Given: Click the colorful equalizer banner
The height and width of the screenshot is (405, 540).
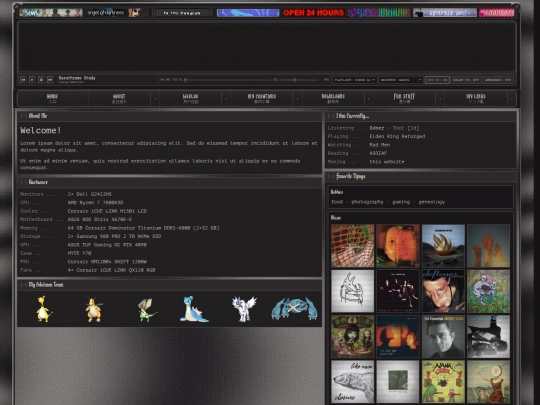Looking at the screenshot, I should (x=379, y=13).
